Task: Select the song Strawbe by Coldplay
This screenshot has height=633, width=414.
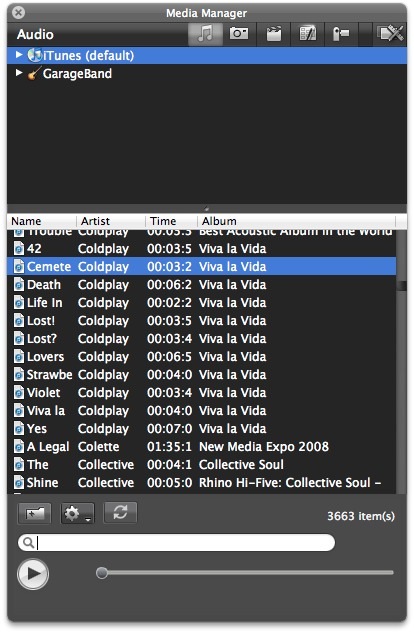Action: tap(201, 375)
